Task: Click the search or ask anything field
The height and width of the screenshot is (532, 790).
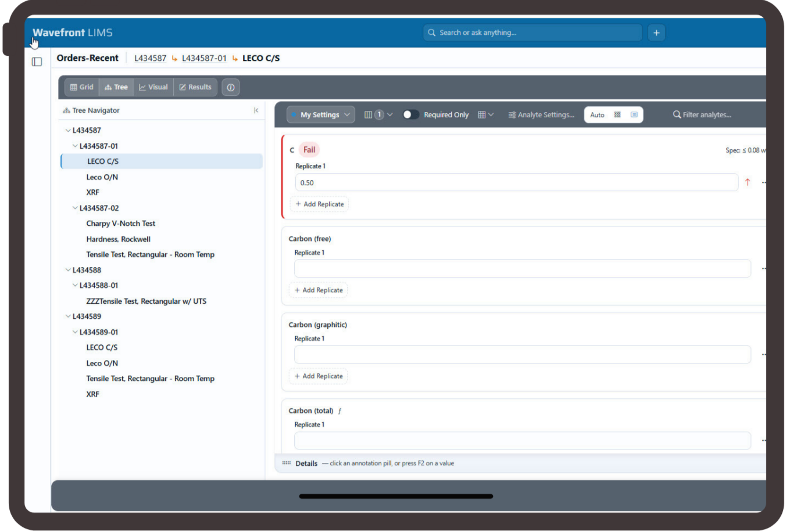Action: 532,33
